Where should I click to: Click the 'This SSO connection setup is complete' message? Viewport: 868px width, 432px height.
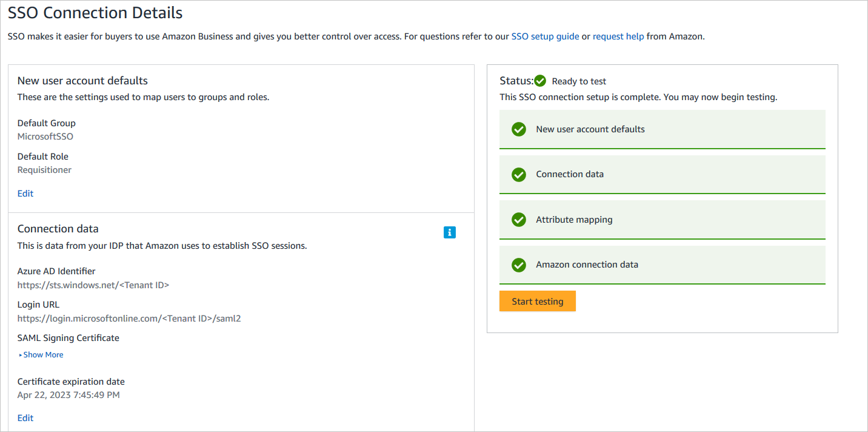638,97
